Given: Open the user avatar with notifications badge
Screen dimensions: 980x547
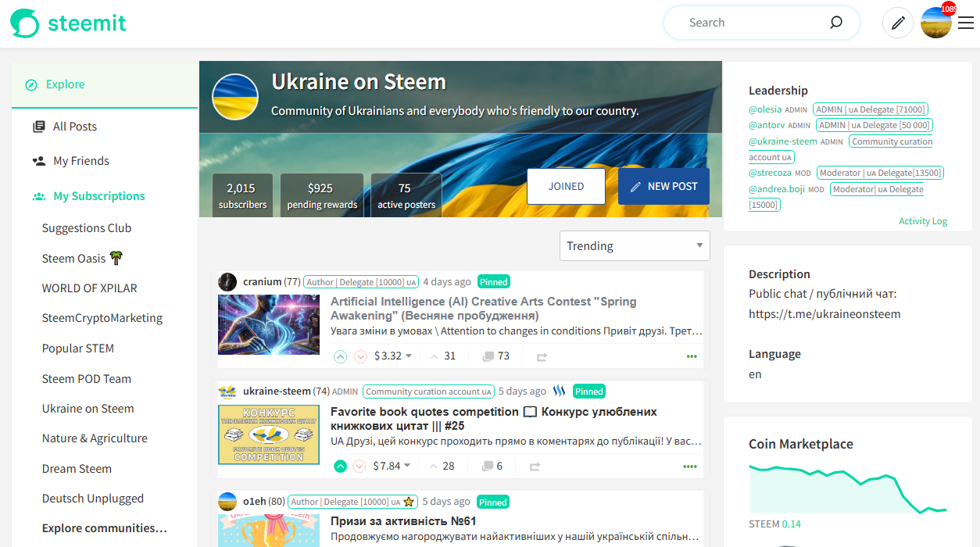Looking at the screenshot, I should pyautogui.click(x=936, y=23).
